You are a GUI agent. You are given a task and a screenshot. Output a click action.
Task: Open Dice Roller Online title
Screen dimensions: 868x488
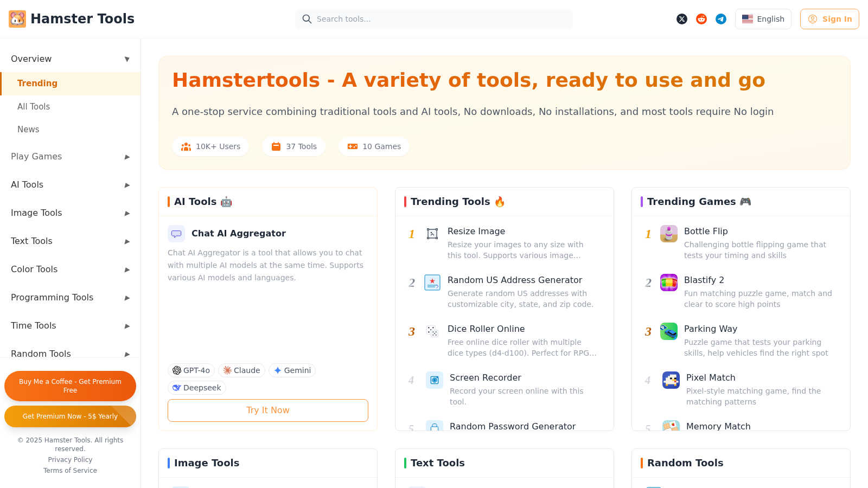click(x=486, y=329)
